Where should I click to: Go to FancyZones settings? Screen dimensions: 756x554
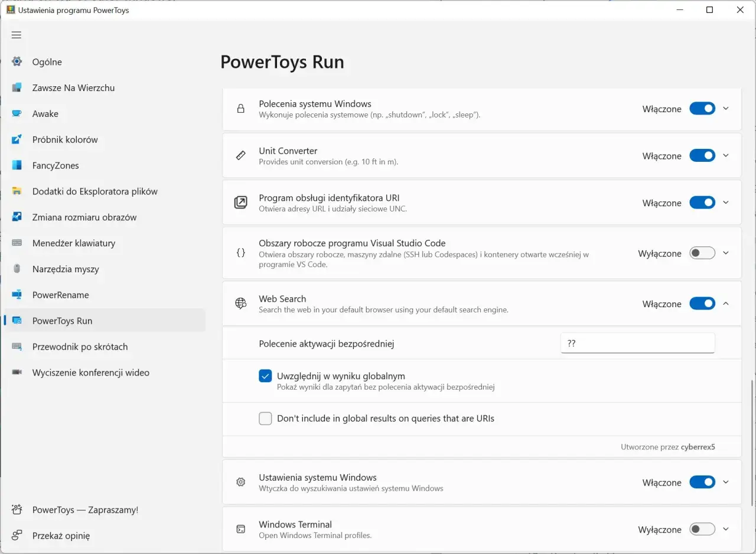[105, 165]
